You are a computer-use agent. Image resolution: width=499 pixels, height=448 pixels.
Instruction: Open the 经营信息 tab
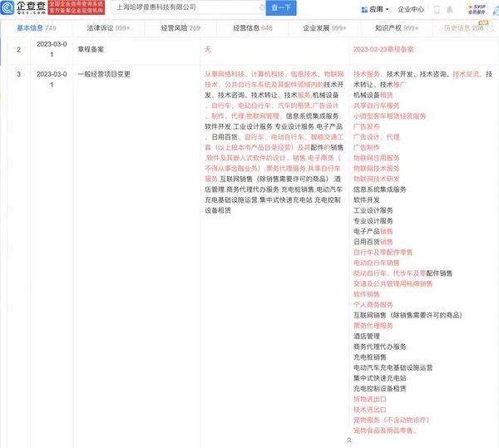(253, 28)
